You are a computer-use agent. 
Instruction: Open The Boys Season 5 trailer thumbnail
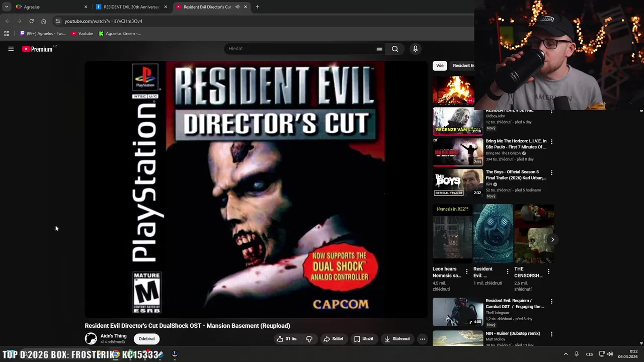tap(458, 183)
